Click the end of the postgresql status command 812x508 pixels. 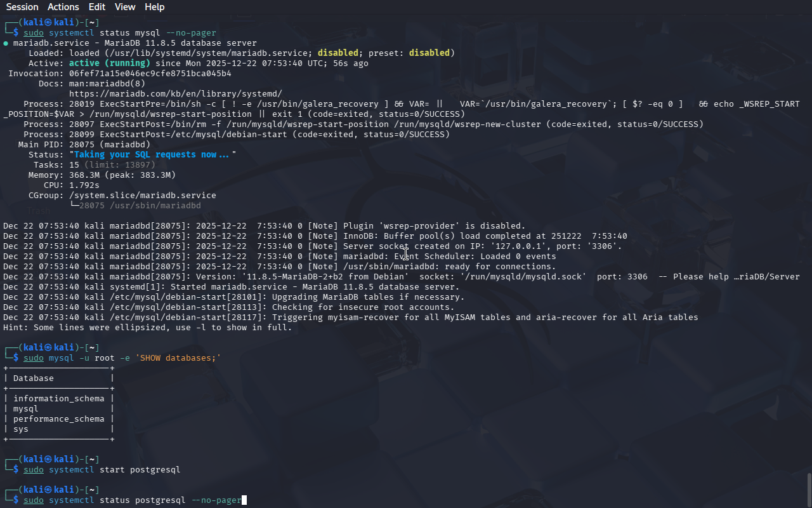pyautogui.click(x=244, y=500)
